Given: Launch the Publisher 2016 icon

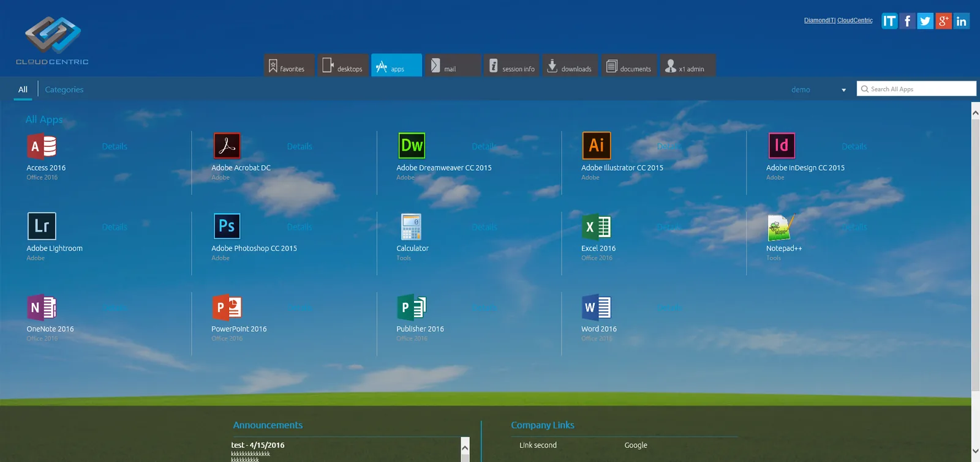Looking at the screenshot, I should point(412,307).
